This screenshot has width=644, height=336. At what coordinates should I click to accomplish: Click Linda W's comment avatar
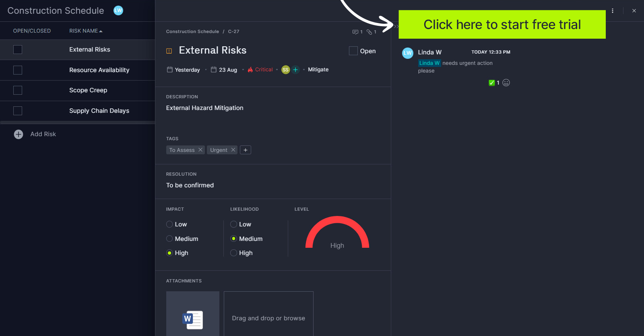tap(408, 53)
